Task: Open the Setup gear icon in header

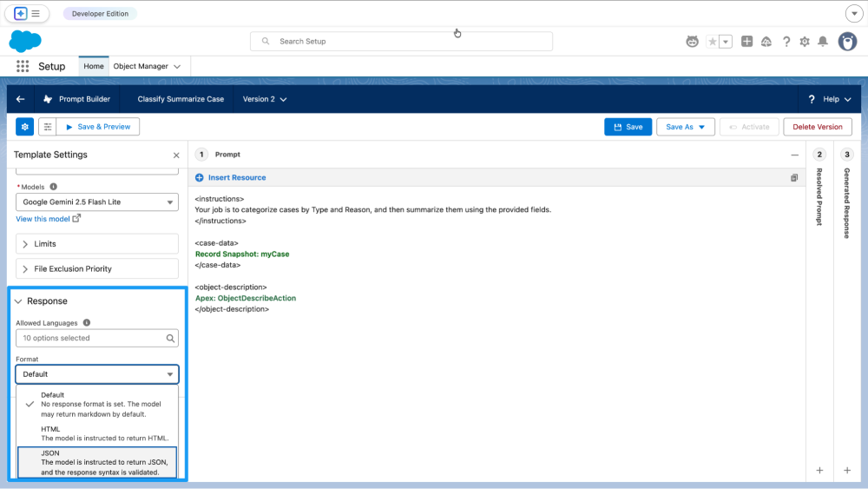Action: click(x=805, y=42)
